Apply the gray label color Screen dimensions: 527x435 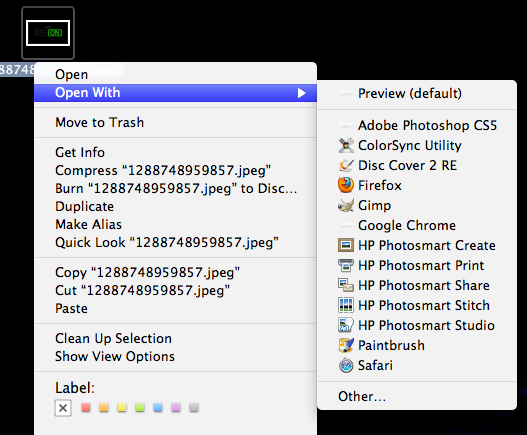(194, 408)
